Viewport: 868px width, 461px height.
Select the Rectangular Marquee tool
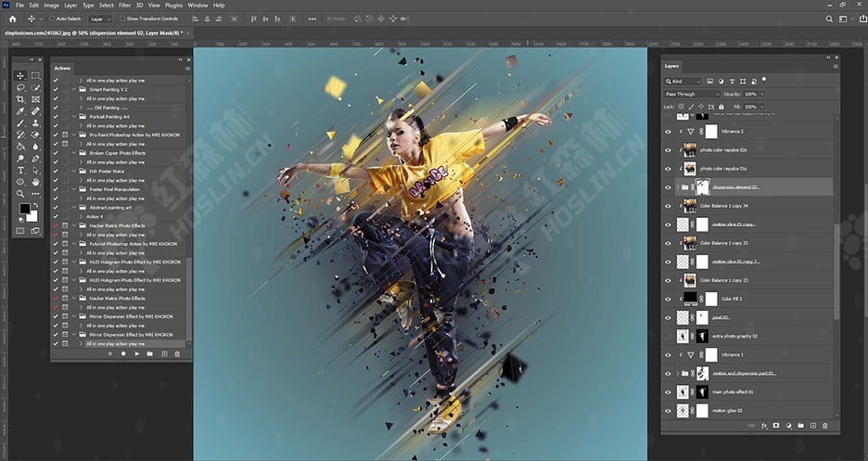[x=35, y=76]
